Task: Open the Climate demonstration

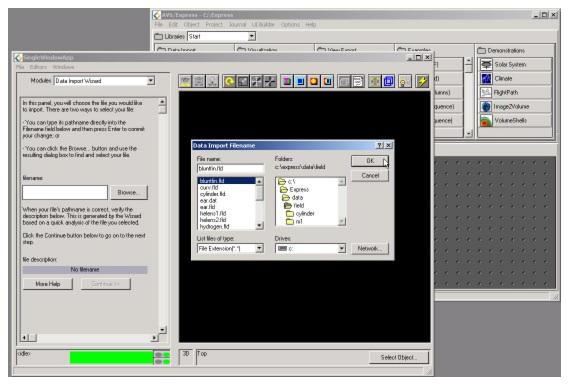Action: [x=515, y=78]
